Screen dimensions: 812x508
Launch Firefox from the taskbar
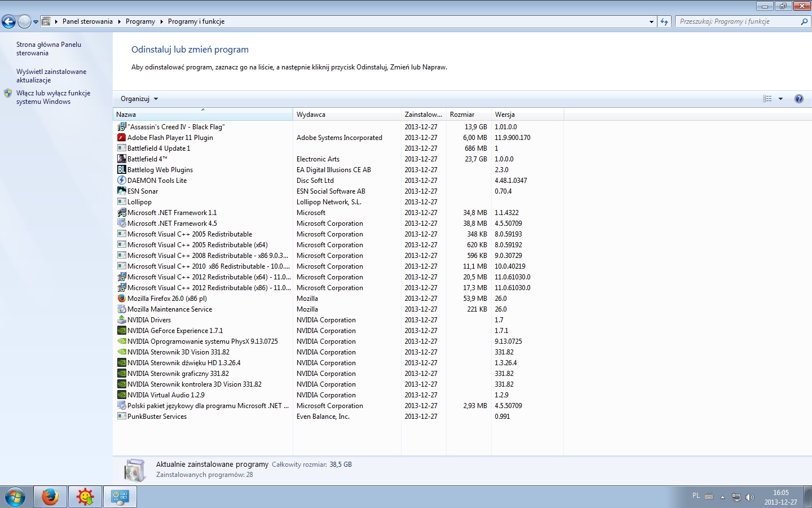(x=50, y=497)
